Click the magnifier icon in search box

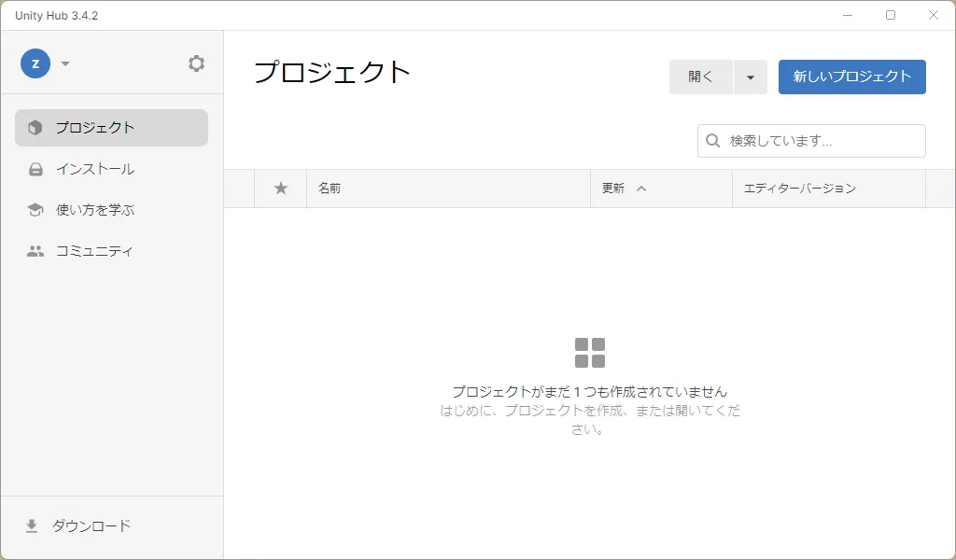click(713, 141)
